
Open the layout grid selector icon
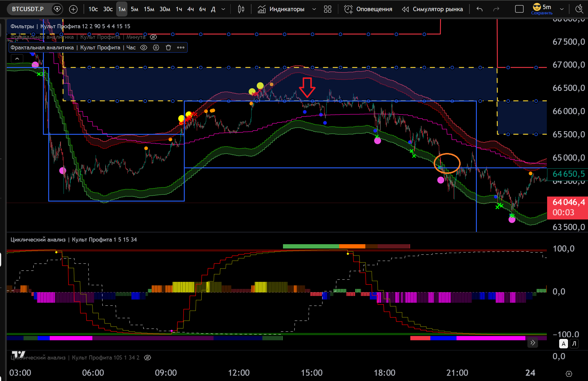pyautogui.click(x=327, y=9)
